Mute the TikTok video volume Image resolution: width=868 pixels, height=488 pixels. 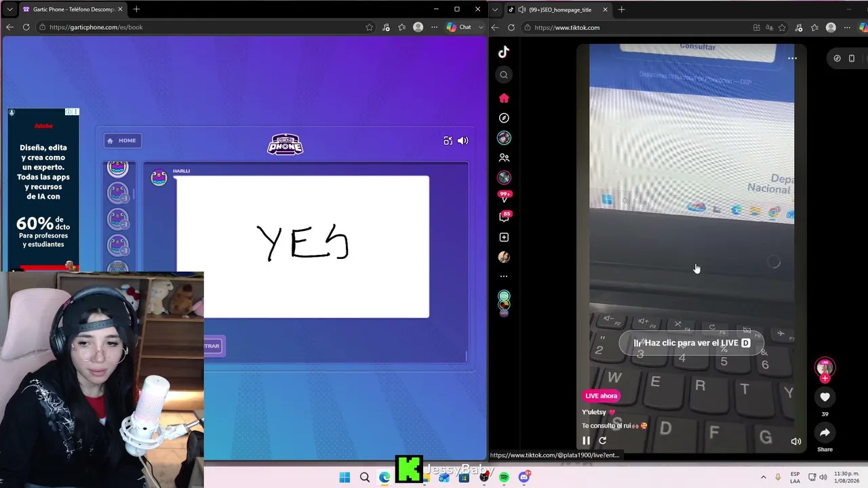[x=796, y=441]
